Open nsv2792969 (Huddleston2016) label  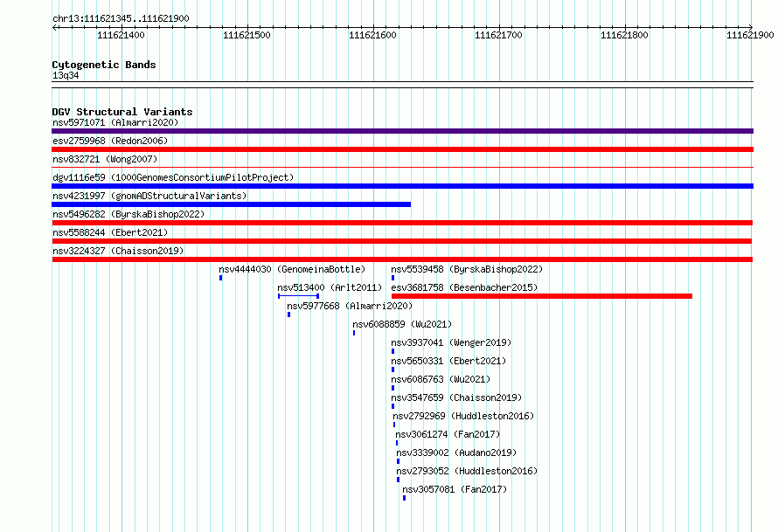click(x=463, y=416)
